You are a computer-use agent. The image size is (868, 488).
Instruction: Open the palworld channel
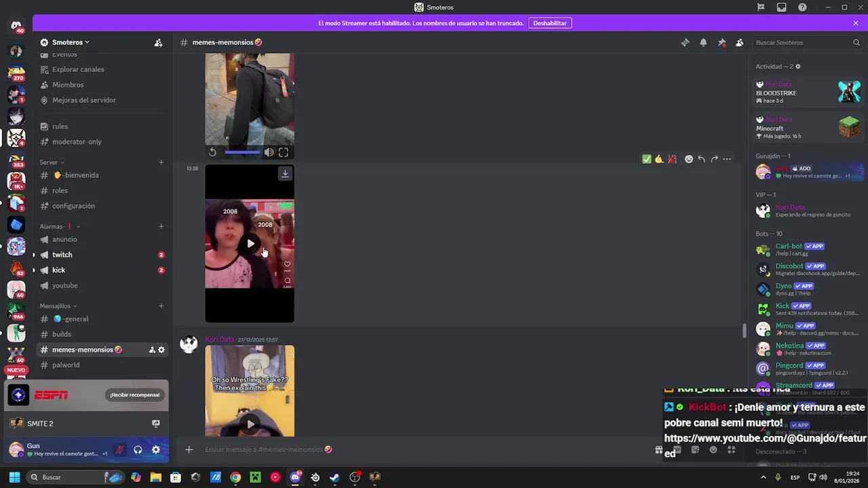point(66,365)
